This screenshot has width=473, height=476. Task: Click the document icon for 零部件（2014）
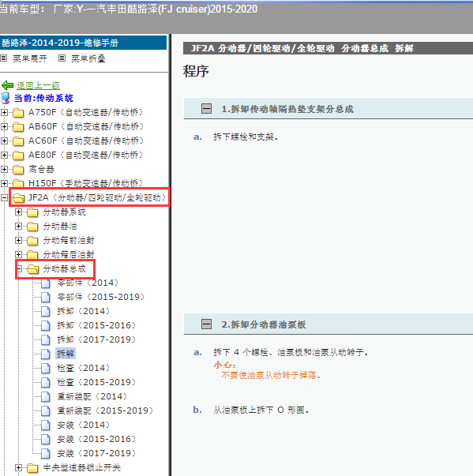click(46, 283)
